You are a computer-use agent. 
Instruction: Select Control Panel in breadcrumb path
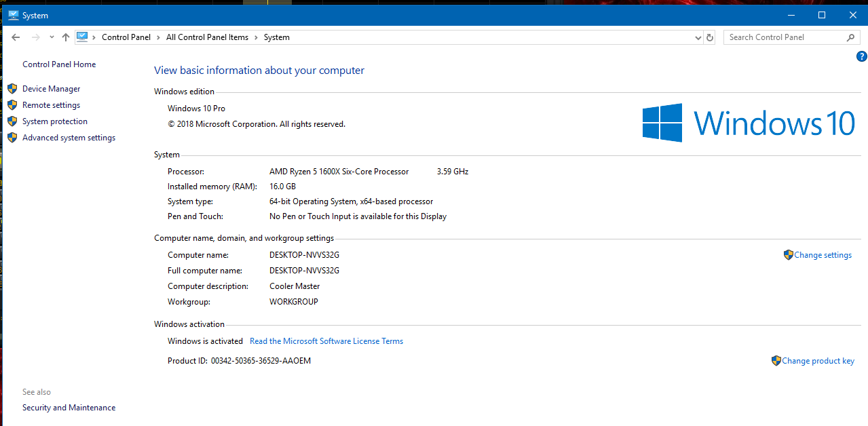[126, 37]
